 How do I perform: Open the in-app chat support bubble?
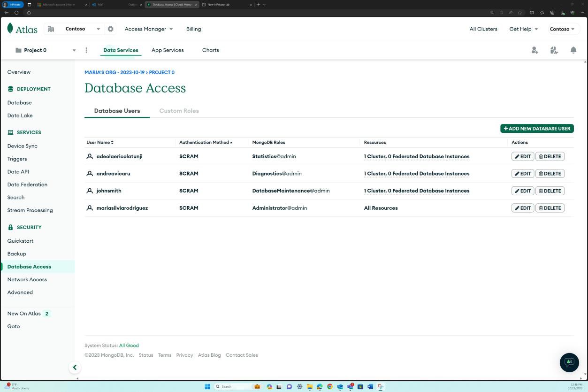click(569, 362)
